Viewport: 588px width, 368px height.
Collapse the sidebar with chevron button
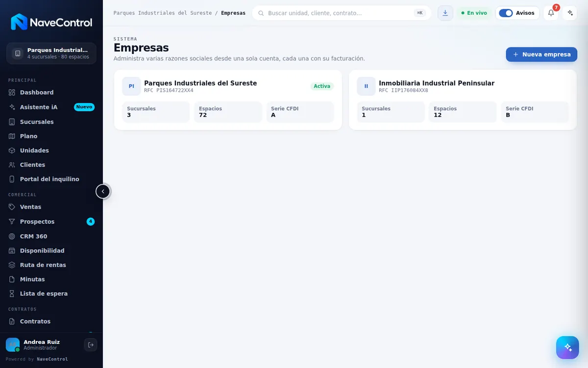coord(103,191)
